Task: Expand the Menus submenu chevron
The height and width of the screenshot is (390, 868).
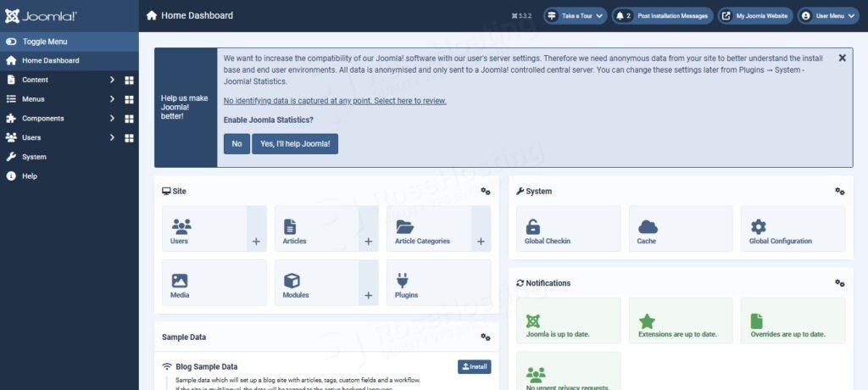Action: point(112,99)
